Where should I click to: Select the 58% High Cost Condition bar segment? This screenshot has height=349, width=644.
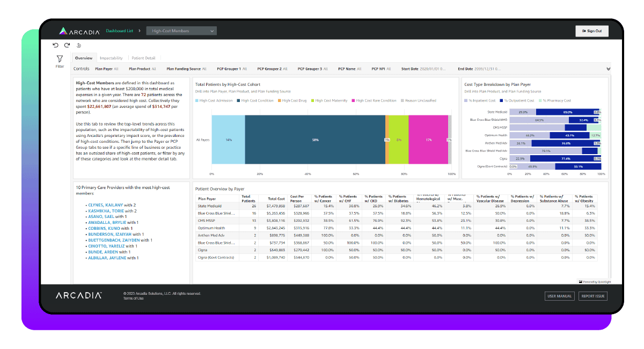[x=315, y=140]
